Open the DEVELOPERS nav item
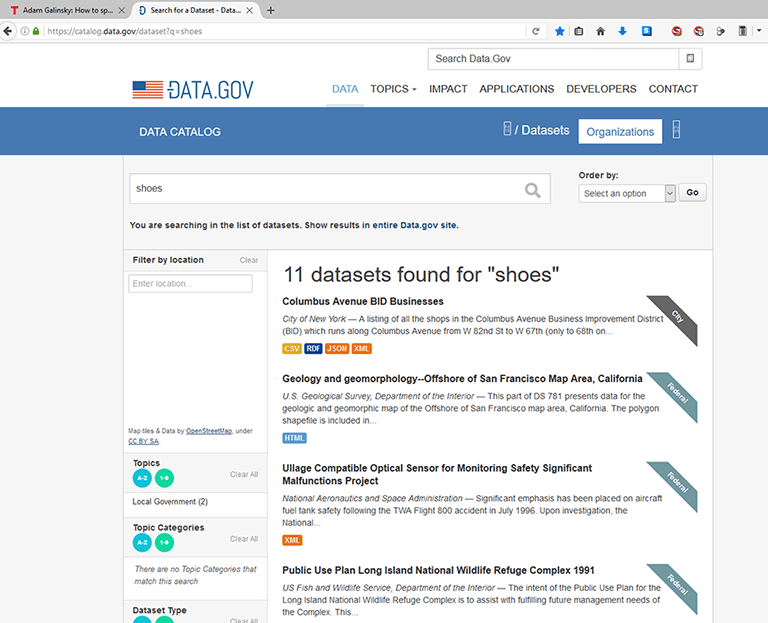The image size is (768, 623). [601, 89]
